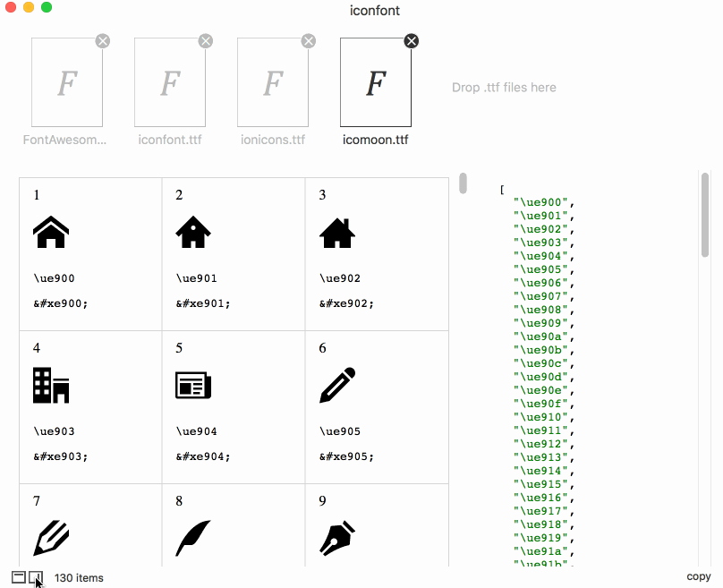Remove the FontAwesome font file

click(103, 41)
